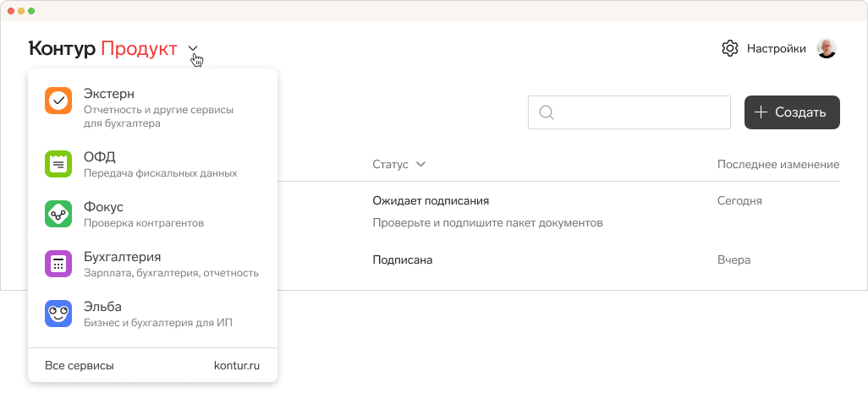This screenshot has width=868, height=404.
Task: Click the Контур Продукт logo
Action: pos(103,49)
